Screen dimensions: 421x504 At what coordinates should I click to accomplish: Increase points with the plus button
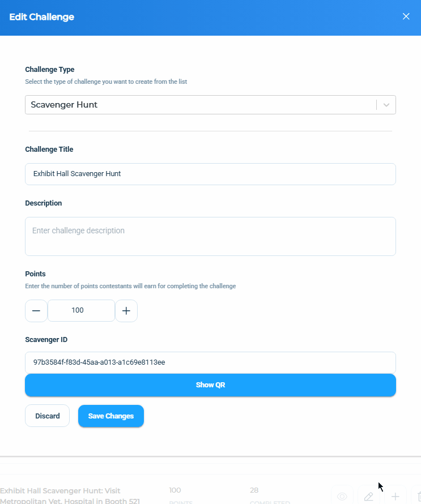click(x=126, y=310)
